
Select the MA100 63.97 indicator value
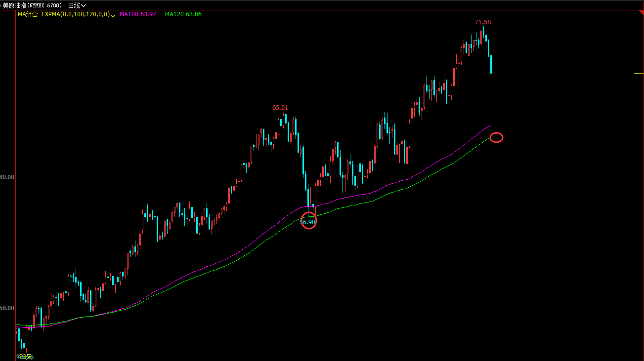point(138,14)
